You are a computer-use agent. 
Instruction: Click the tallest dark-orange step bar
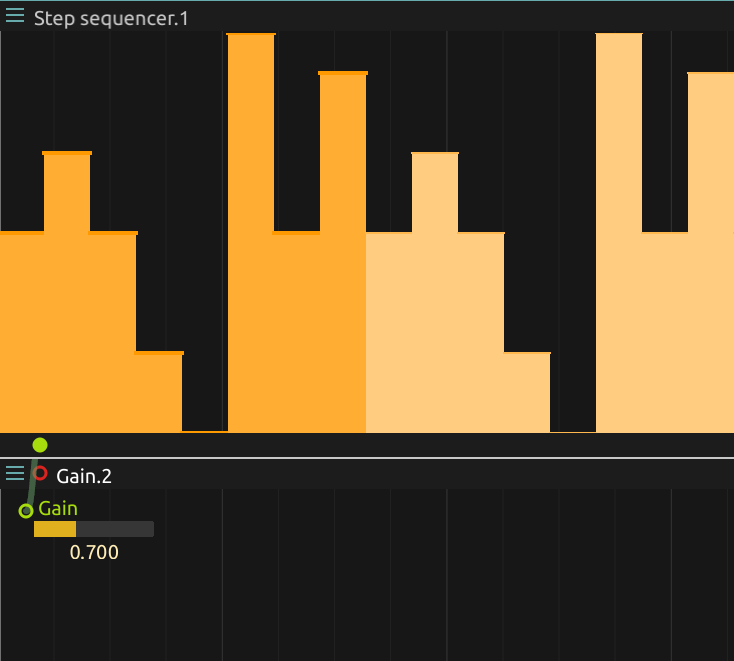[251, 233]
